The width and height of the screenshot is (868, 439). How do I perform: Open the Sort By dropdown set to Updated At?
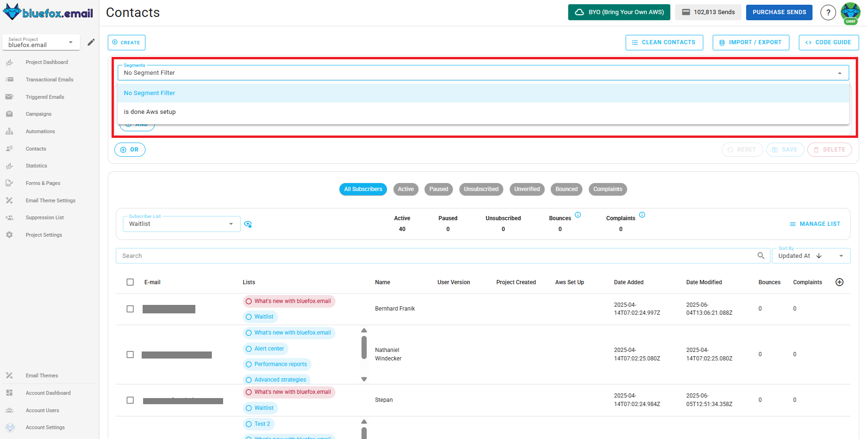[x=811, y=255]
